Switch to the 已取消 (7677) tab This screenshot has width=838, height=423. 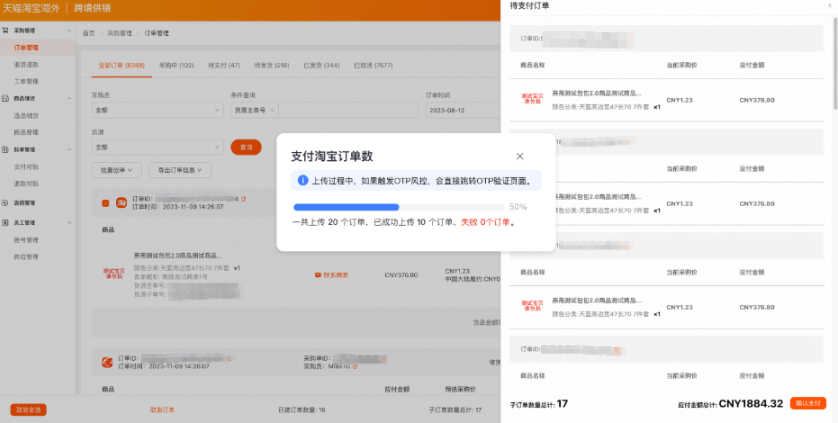pyautogui.click(x=373, y=65)
